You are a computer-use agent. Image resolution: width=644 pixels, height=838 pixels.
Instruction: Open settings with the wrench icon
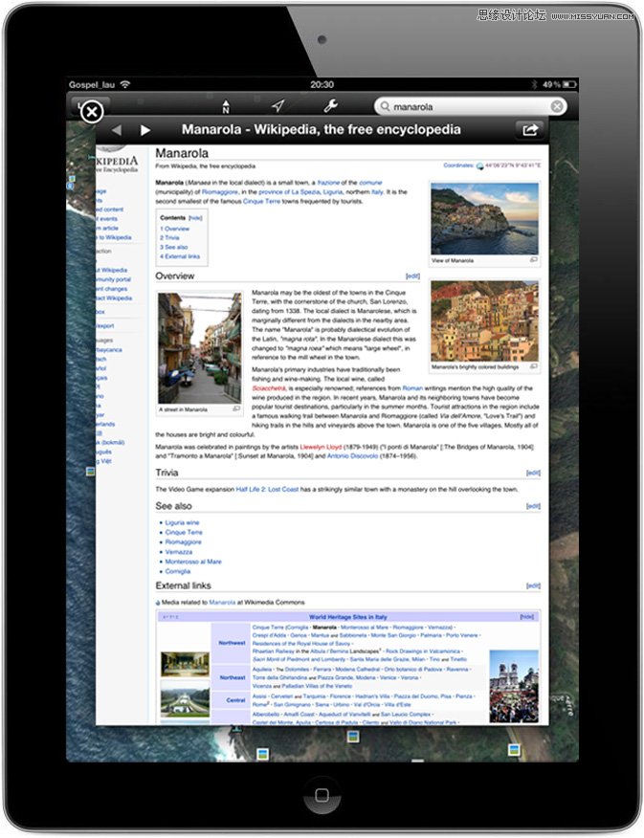(x=330, y=106)
